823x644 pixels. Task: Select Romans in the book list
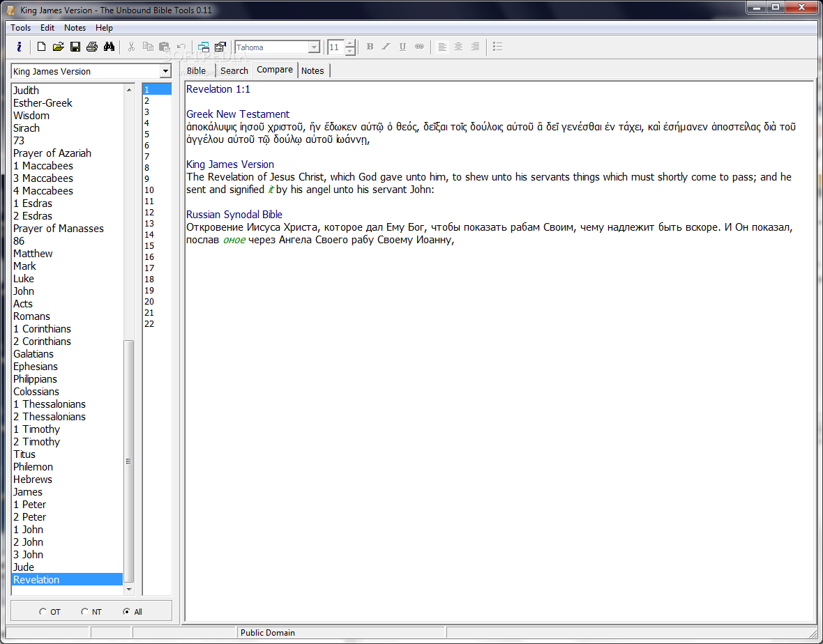pos(67,316)
